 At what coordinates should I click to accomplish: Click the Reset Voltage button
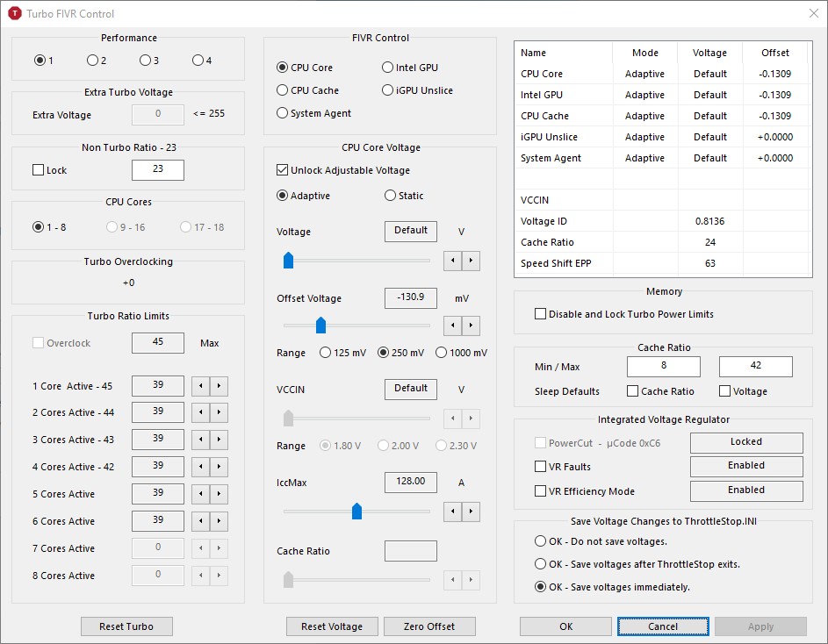point(332,626)
